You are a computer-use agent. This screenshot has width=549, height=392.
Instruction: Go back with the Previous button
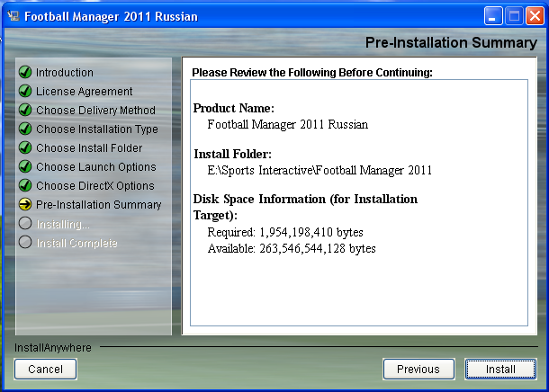[418, 369]
